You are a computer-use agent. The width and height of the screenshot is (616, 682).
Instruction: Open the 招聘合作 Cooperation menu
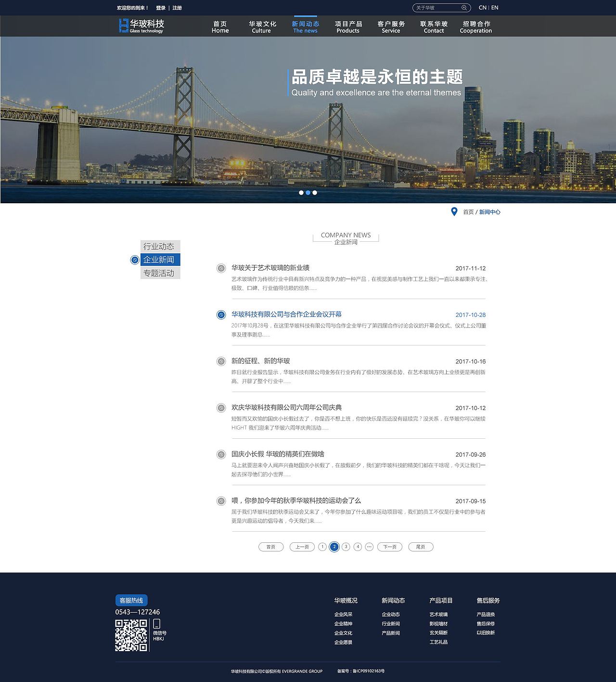[x=475, y=26]
